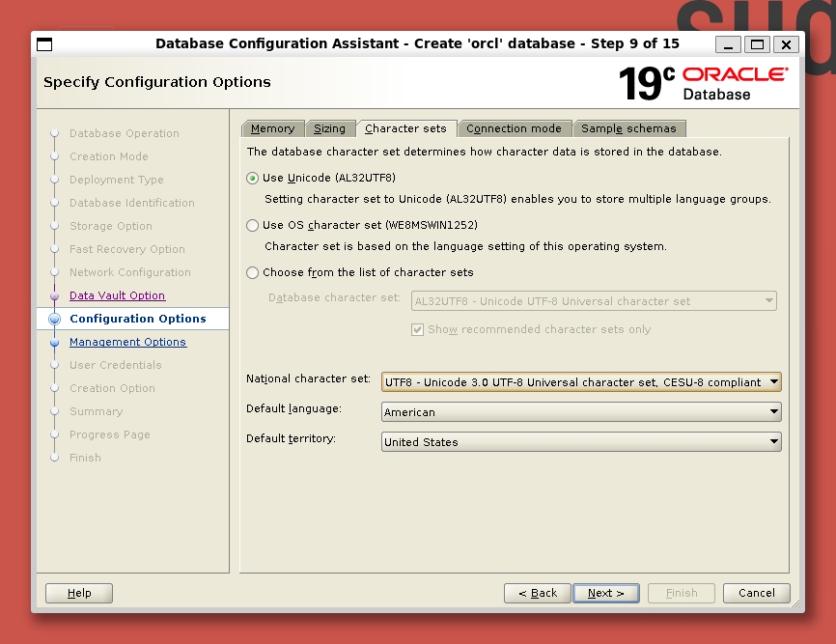Maximize the Database Configuration Assistant window

pos(758,44)
